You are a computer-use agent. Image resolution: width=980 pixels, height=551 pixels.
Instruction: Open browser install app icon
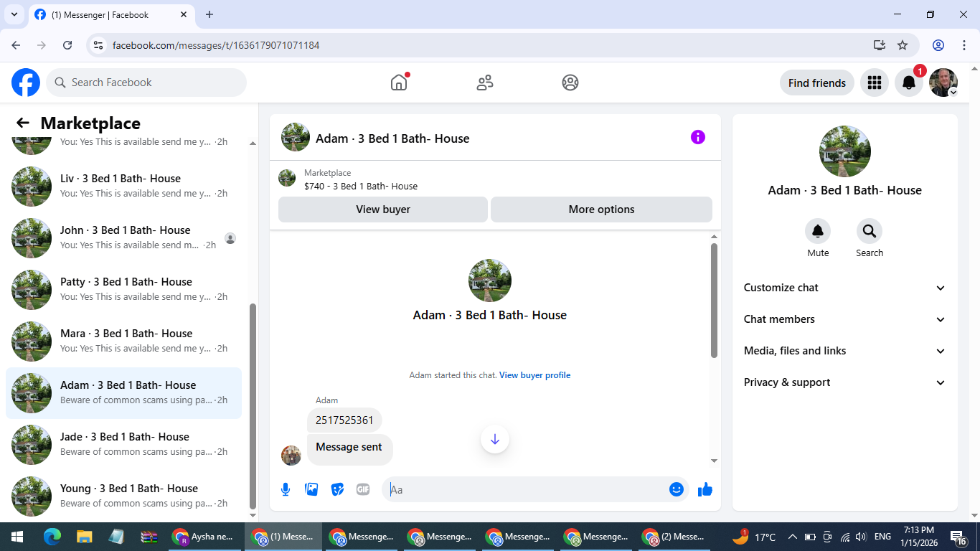coord(880,45)
